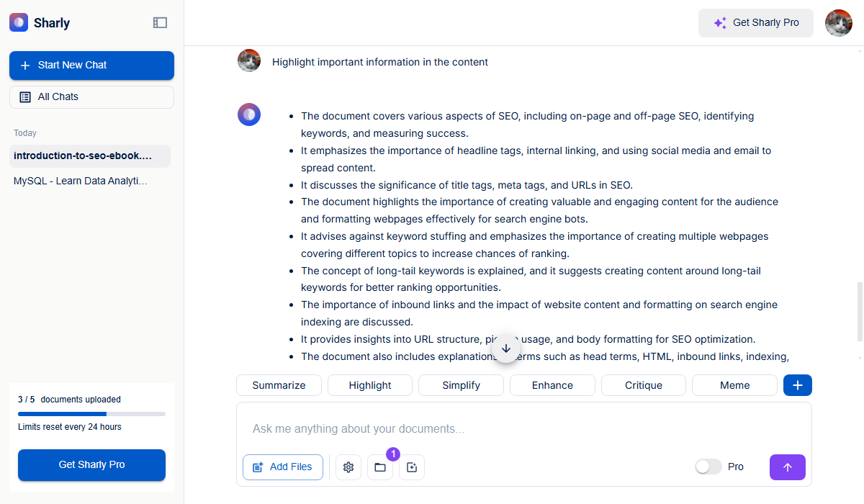Screen dimensions: 864x504
Task: Open the documents folder icon
Action: click(380, 467)
